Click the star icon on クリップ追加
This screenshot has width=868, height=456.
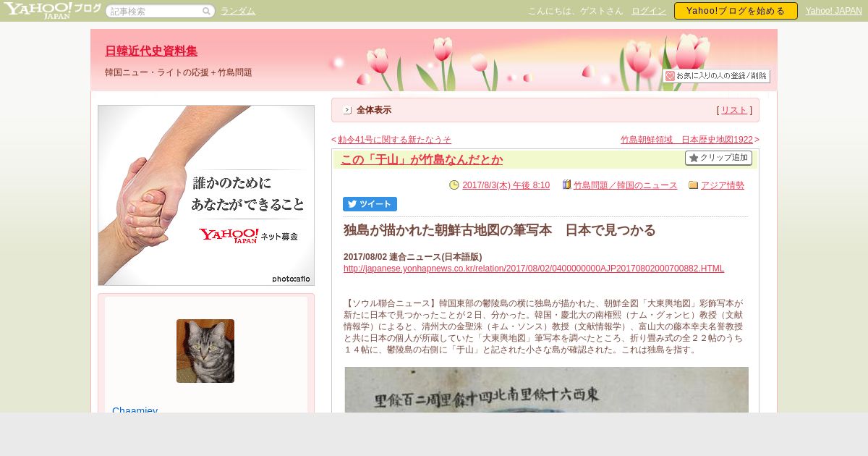(x=693, y=158)
